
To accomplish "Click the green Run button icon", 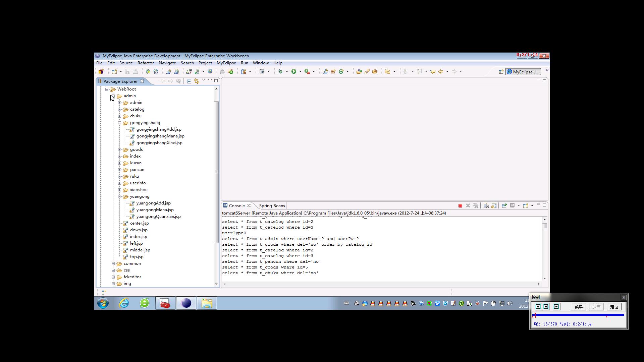I will [294, 71].
